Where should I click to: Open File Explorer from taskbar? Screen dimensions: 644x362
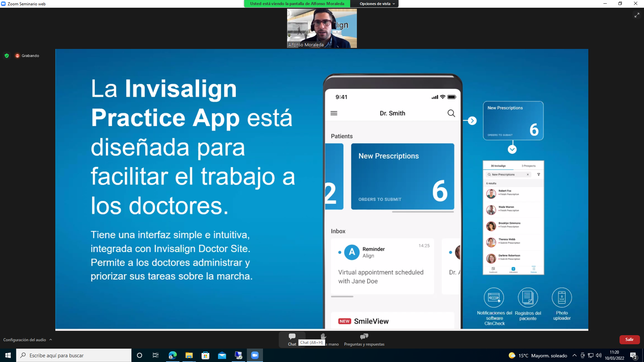point(189,355)
